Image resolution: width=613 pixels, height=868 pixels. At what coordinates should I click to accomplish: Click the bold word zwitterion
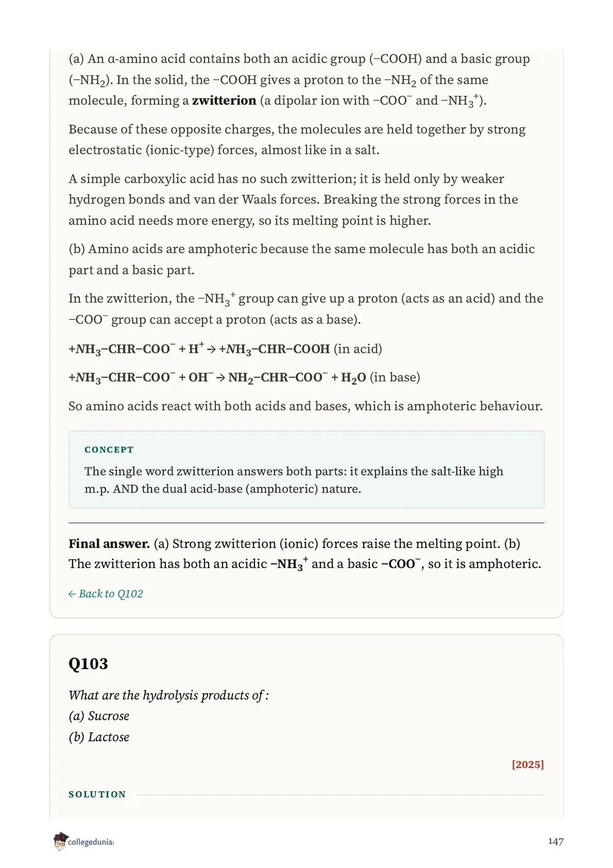[x=224, y=101]
